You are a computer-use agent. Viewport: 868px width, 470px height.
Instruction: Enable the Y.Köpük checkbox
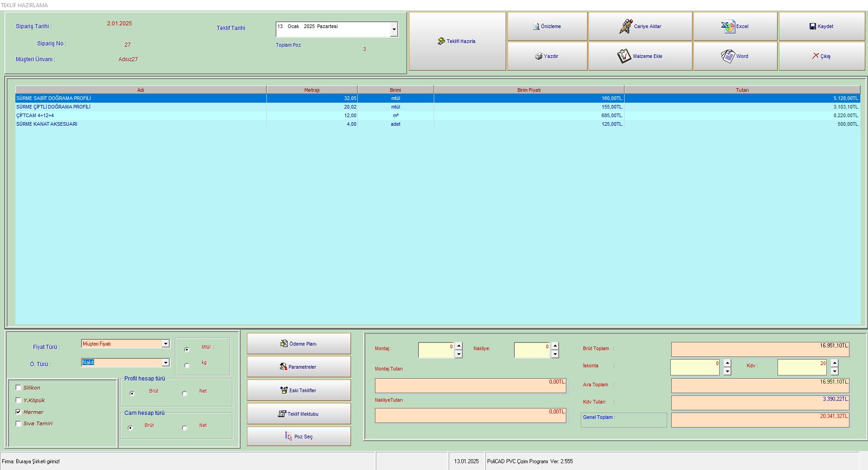19,400
